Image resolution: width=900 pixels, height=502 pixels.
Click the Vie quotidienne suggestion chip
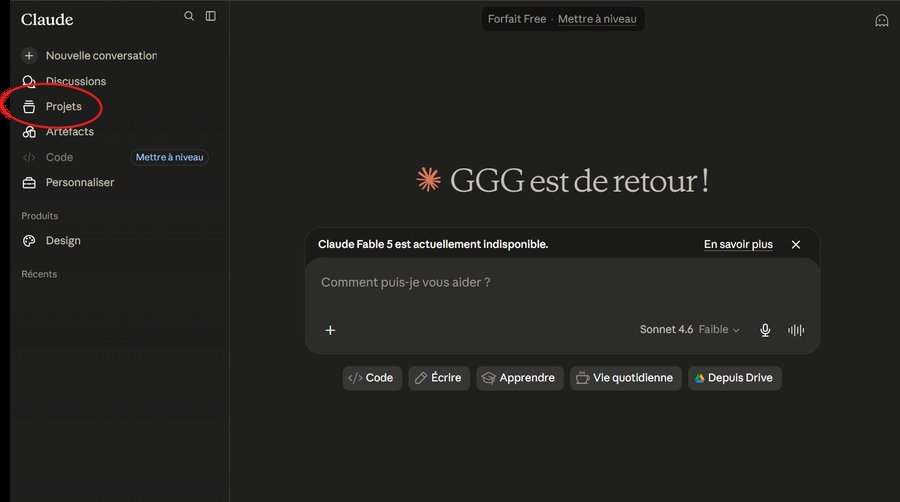click(x=626, y=378)
